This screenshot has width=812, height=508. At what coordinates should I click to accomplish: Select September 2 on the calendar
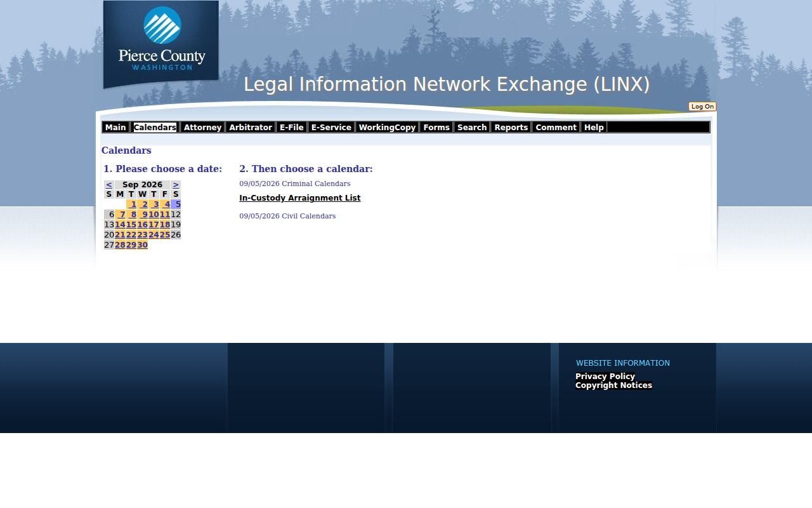(143, 204)
